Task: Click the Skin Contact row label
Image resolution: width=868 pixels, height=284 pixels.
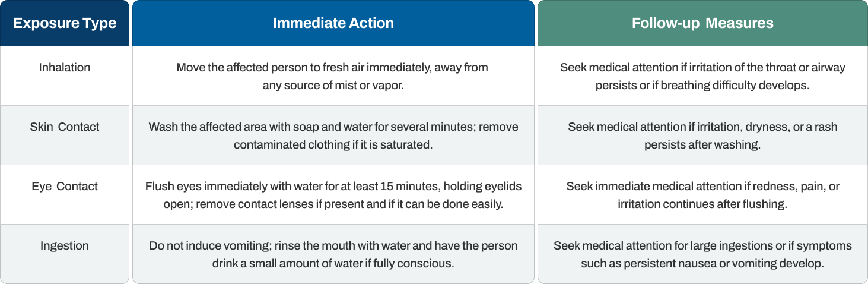Action: tap(65, 127)
